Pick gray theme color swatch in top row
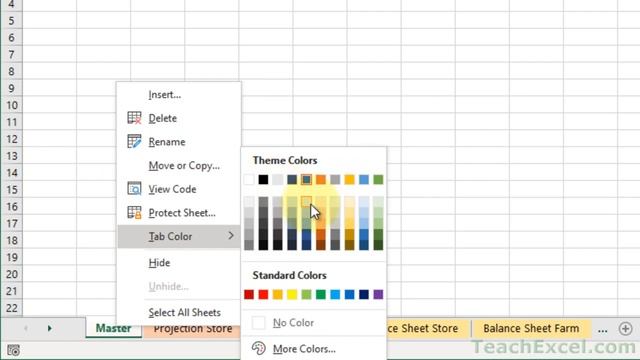 coord(335,179)
